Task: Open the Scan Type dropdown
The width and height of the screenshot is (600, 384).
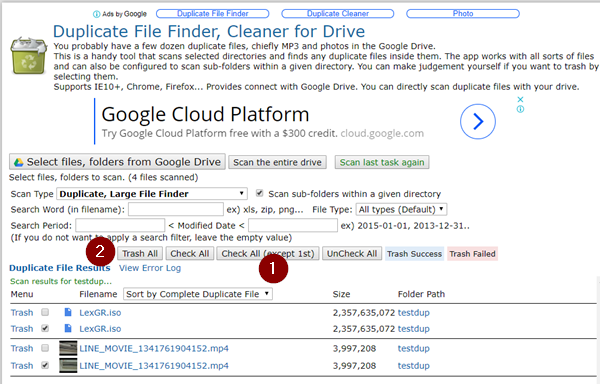Action: 152,194
